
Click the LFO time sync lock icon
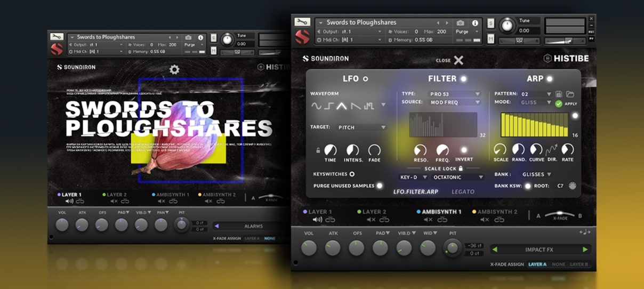pos(318,150)
